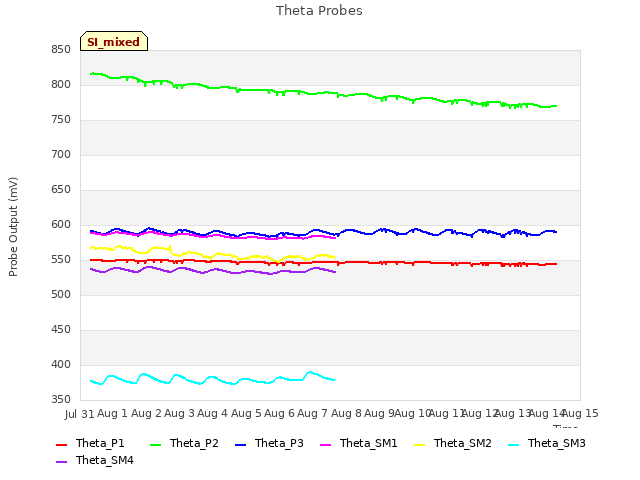Image resolution: width=640 pixels, height=480 pixels.
Task: Click the 350 y-axis tick label
Action: pyautogui.click(x=61, y=400)
